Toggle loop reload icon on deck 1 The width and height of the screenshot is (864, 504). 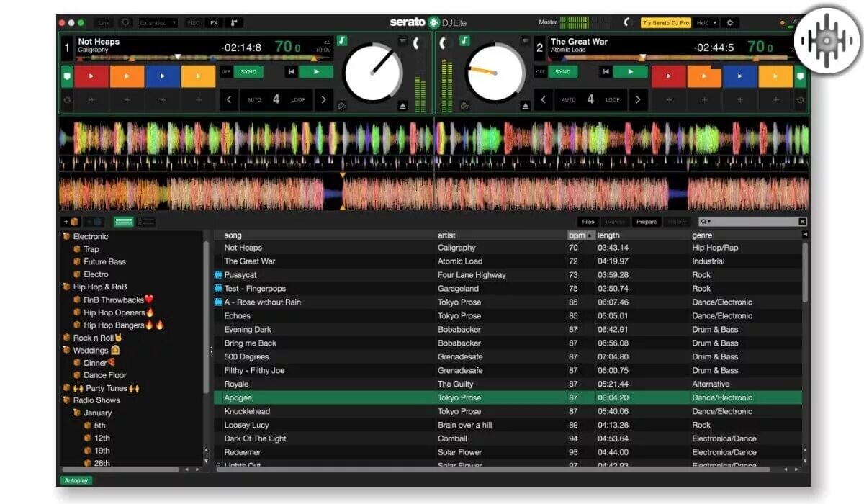coord(67,100)
